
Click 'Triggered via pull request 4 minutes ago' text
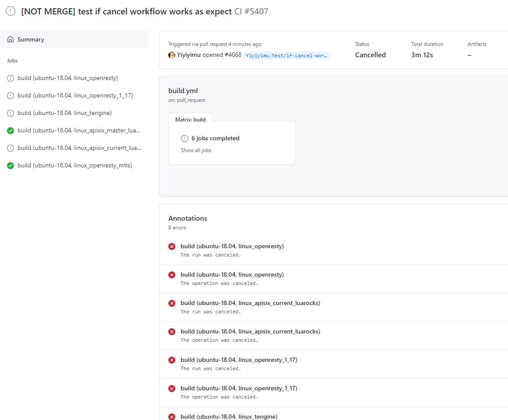tap(215, 44)
